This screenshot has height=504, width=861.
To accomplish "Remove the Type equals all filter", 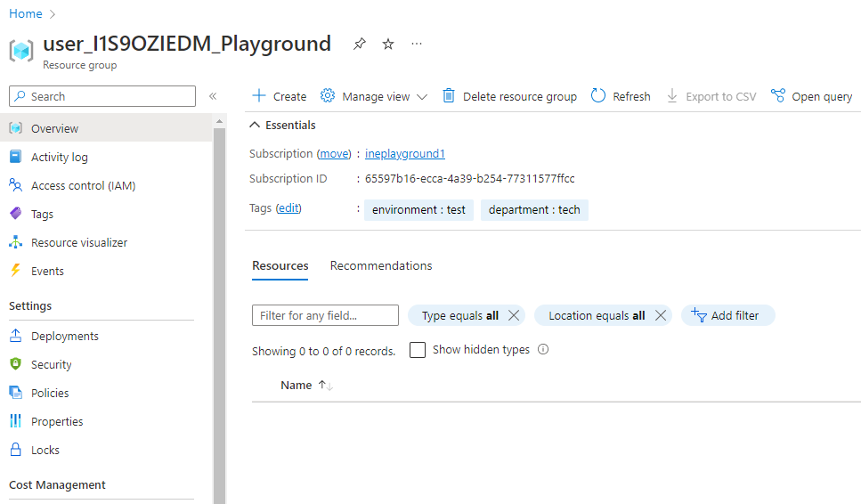I will pyautogui.click(x=514, y=315).
